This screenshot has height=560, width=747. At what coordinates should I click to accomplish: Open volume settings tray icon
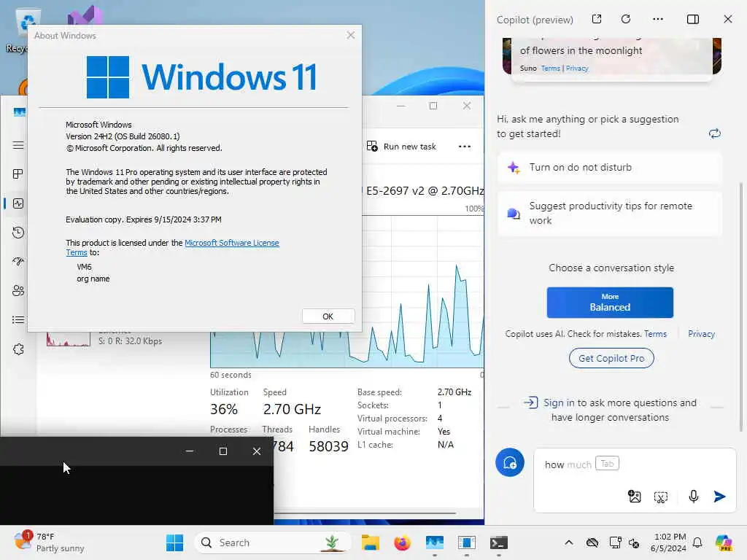point(634,542)
